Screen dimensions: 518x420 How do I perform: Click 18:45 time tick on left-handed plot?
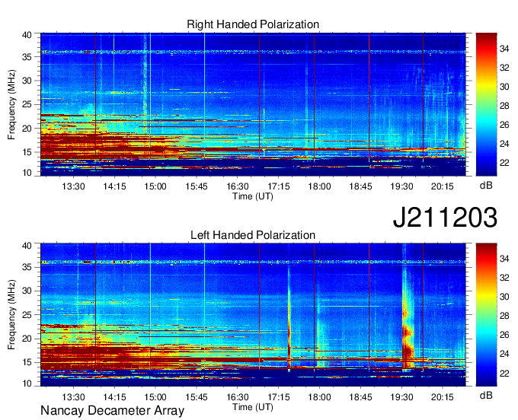point(361,397)
